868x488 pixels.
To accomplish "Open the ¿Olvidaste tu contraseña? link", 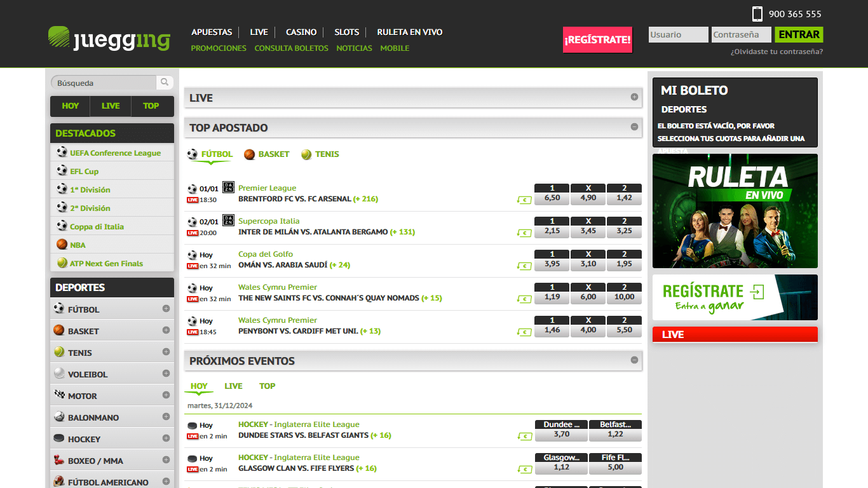I will [776, 51].
